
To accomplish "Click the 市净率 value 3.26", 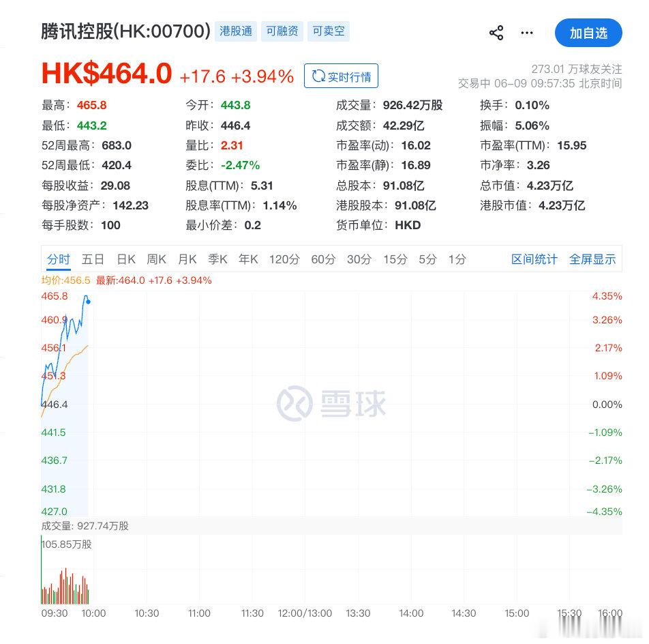I will (538, 165).
